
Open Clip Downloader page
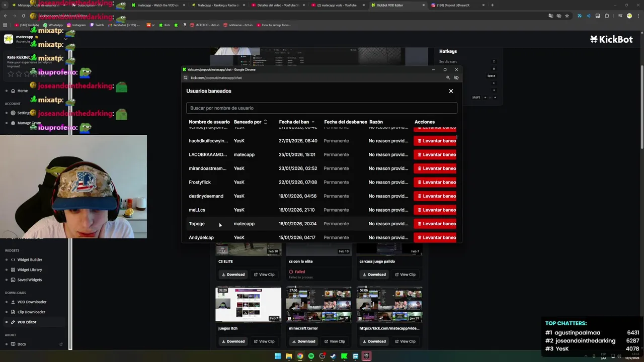(x=31, y=312)
